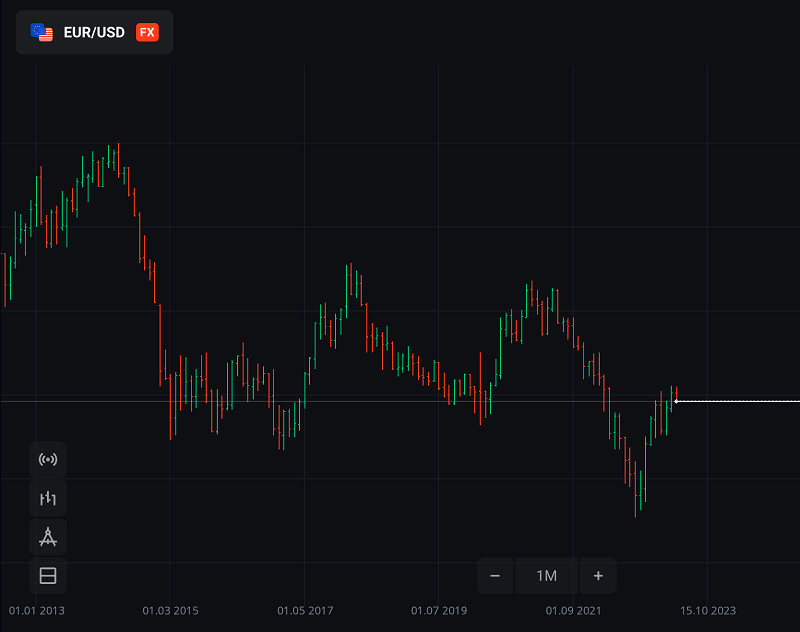Image resolution: width=800 pixels, height=632 pixels.
Task: Open the live signals broadcast icon
Action: click(48, 460)
